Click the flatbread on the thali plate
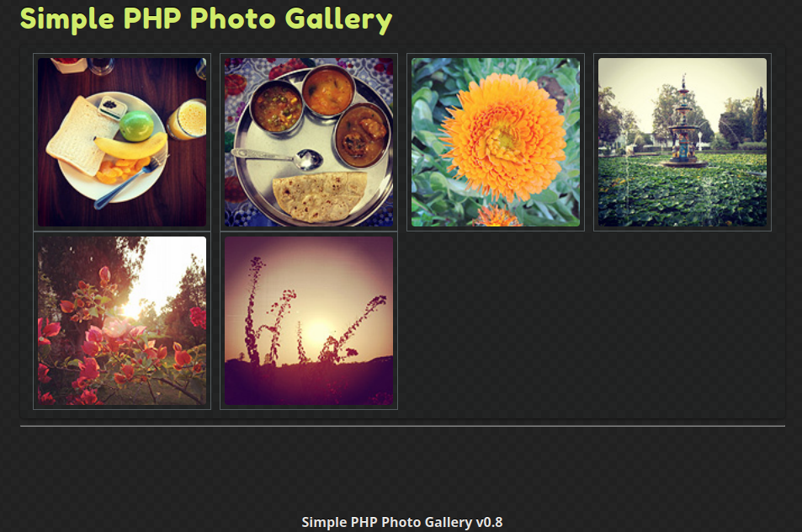This screenshot has height=532, width=802. pos(320,196)
